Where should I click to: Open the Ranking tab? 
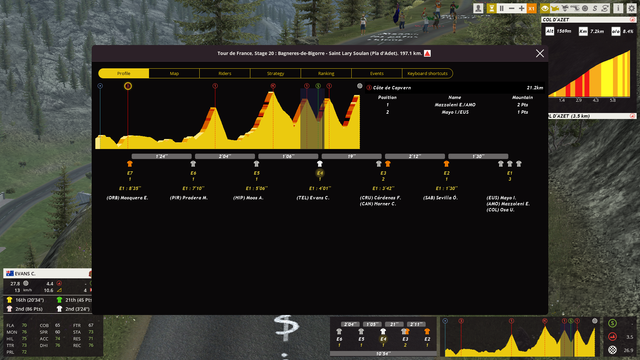(x=326, y=73)
